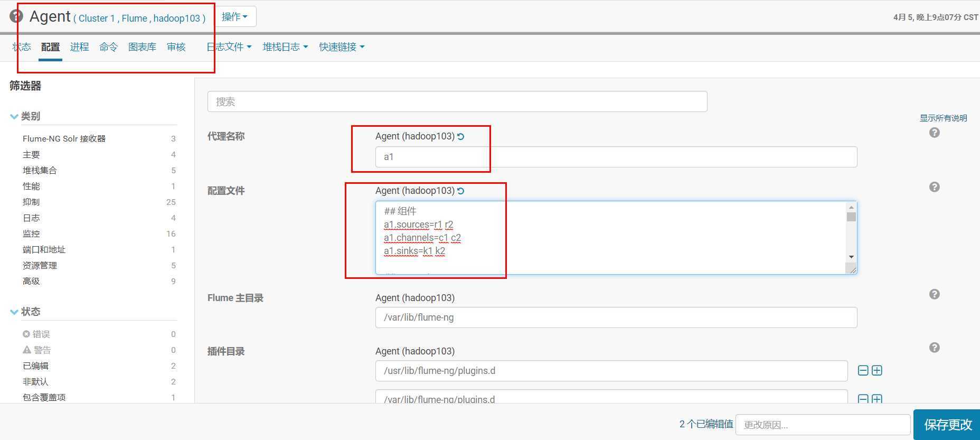Open the 堆栈日志 dropdown
The width and height of the screenshot is (980, 440).
pos(285,47)
